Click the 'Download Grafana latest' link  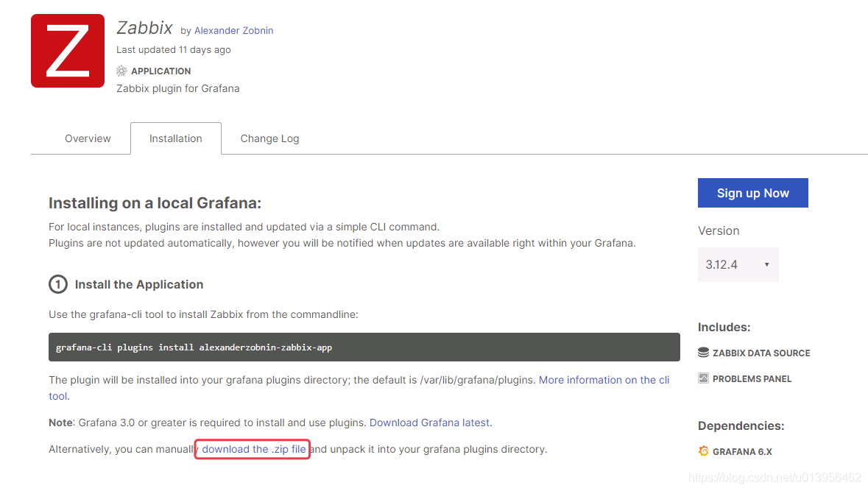(x=429, y=423)
